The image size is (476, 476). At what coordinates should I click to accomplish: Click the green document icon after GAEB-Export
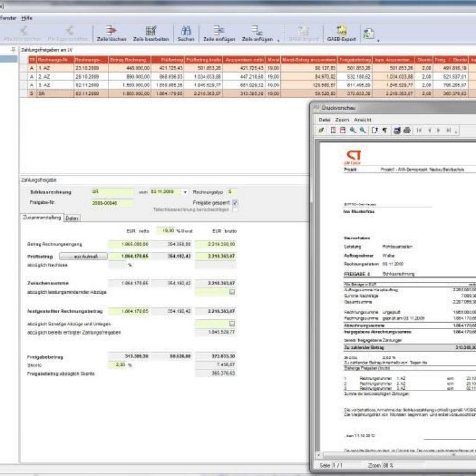coord(369,33)
